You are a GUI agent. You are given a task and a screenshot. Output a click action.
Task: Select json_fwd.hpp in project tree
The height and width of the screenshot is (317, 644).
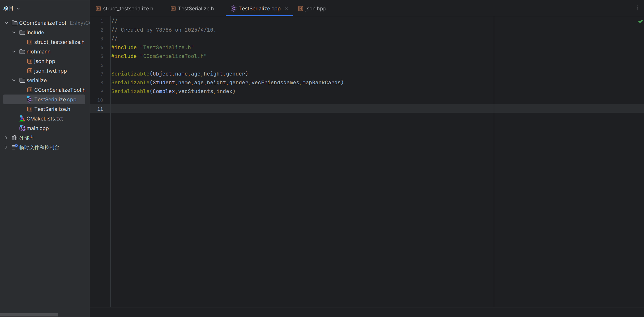pyautogui.click(x=50, y=71)
